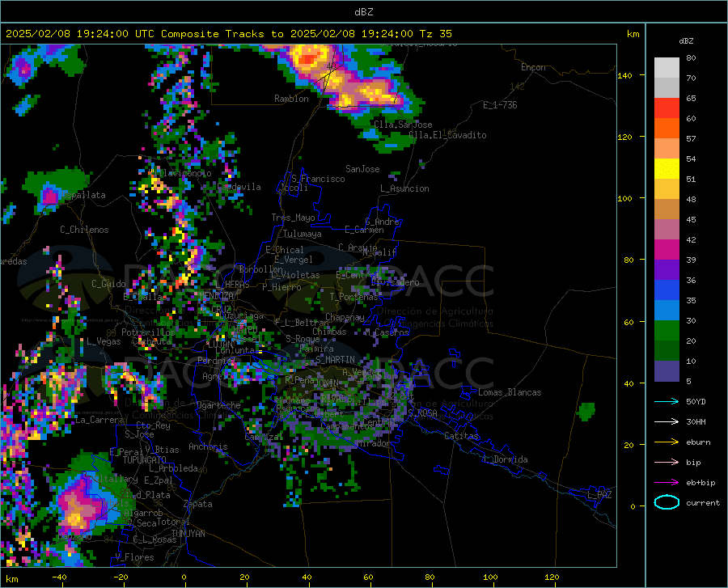Pick the magenta 42 dBZ legend swatch
728x588 pixels.
tap(667, 250)
